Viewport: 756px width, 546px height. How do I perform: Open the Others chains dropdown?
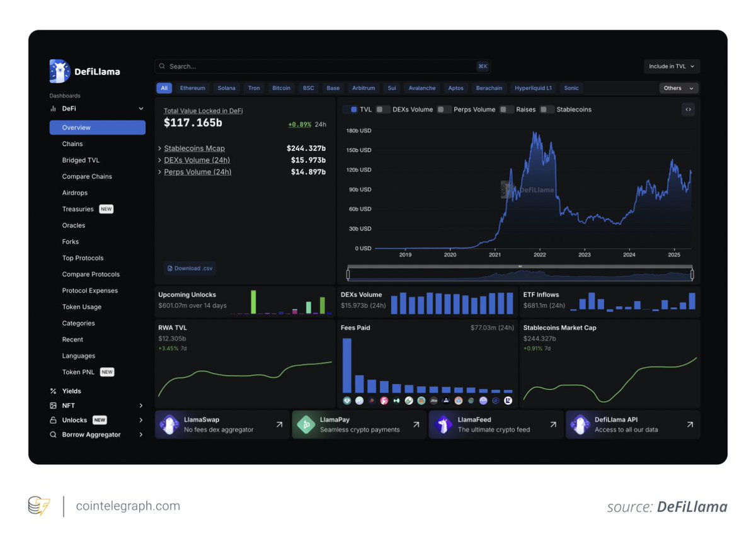[x=679, y=88]
